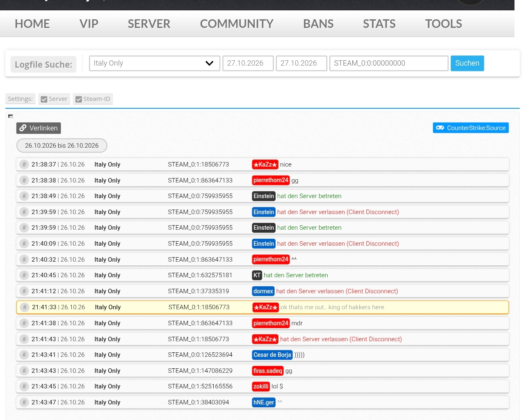
Task: Click the blue Suchen button
Action: (x=467, y=63)
